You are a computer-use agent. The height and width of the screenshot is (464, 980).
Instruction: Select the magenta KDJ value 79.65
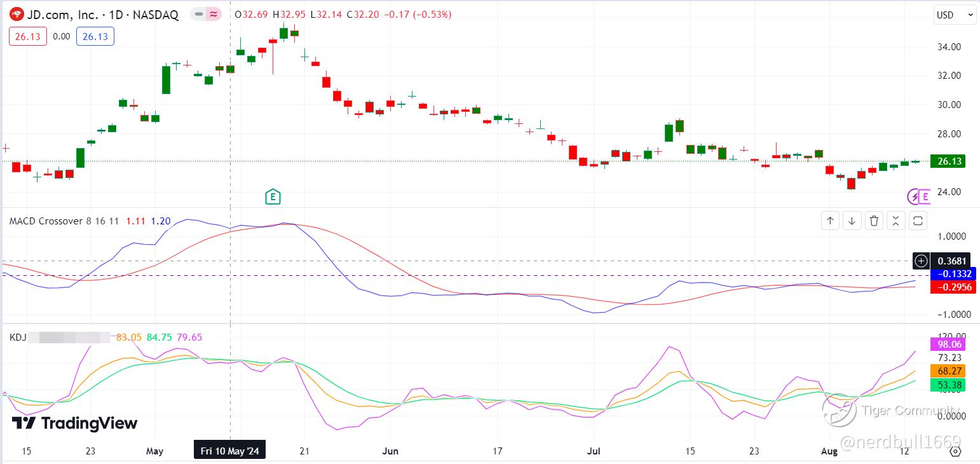pos(189,337)
